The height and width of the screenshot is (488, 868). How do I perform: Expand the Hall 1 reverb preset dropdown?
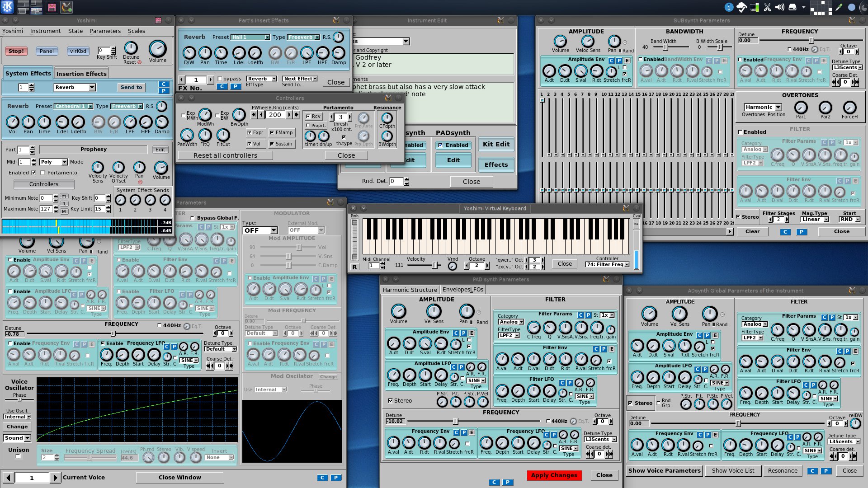point(250,37)
